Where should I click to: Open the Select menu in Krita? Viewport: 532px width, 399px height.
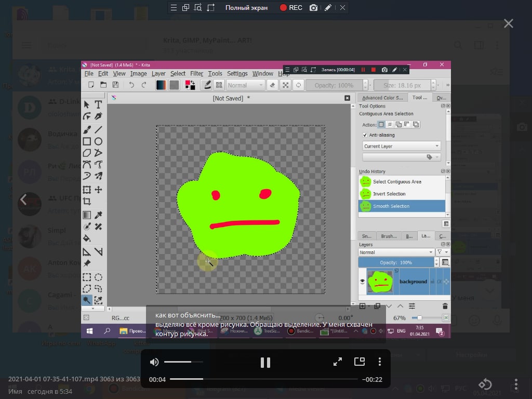(x=178, y=74)
